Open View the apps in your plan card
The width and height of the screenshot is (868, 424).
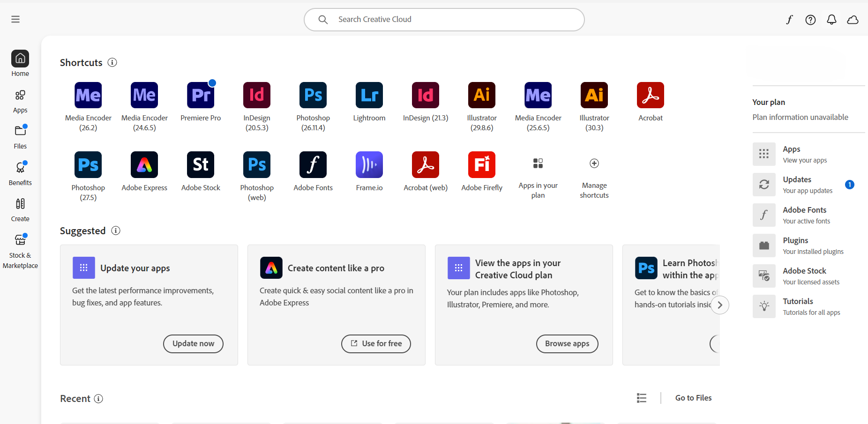[524, 305]
